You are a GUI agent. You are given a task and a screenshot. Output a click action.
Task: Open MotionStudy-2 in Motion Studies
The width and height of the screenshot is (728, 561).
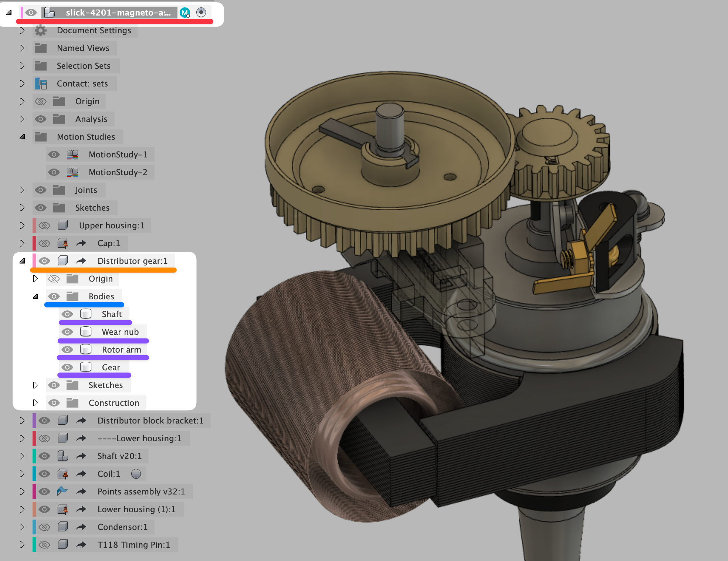click(x=118, y=172)
